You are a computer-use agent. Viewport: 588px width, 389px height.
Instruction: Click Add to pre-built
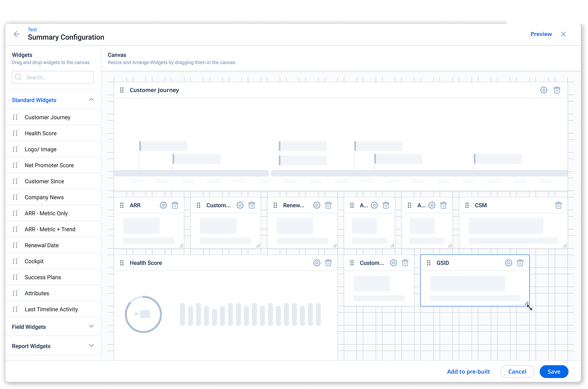(x=469, y=372)
